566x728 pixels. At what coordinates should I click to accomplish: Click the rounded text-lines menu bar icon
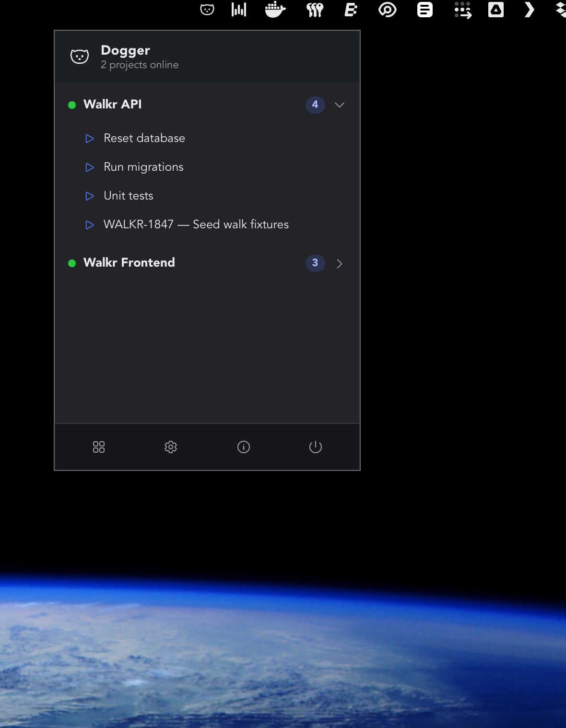click(425, 10)
